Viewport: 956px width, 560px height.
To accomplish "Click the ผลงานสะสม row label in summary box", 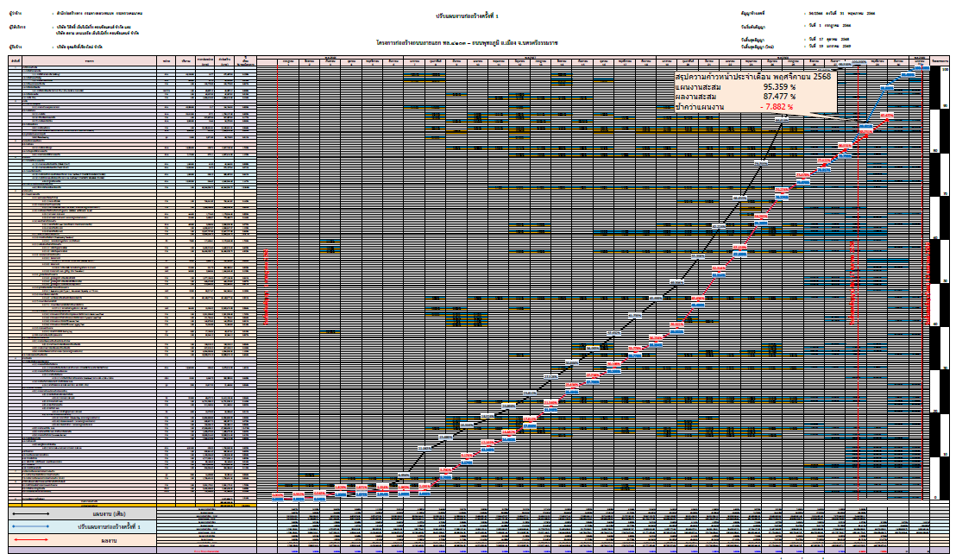I will 696,97.
